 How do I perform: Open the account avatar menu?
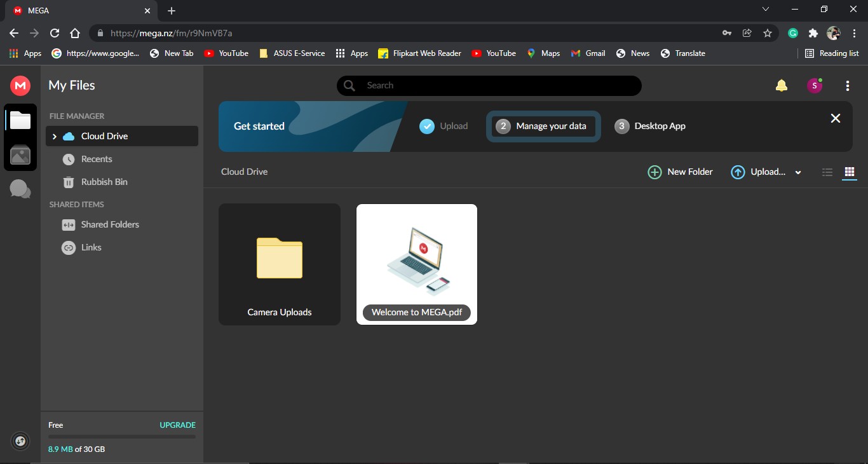coord(815,85)
